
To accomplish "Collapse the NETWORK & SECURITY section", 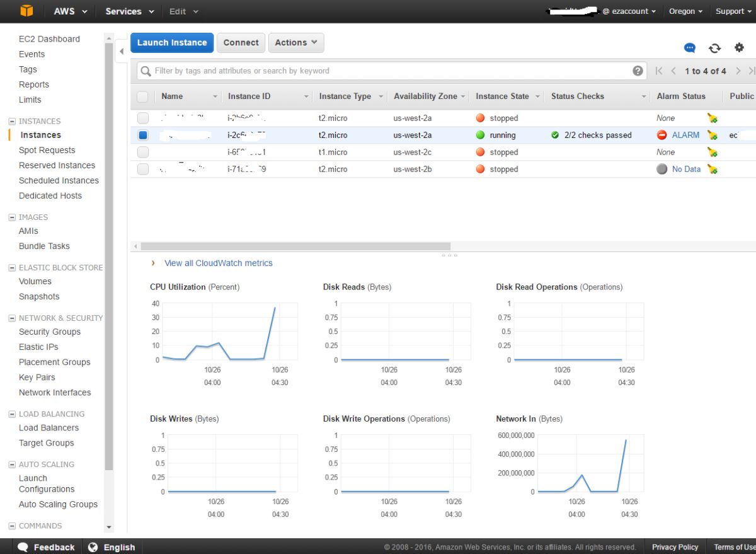I will pos(12,318).
